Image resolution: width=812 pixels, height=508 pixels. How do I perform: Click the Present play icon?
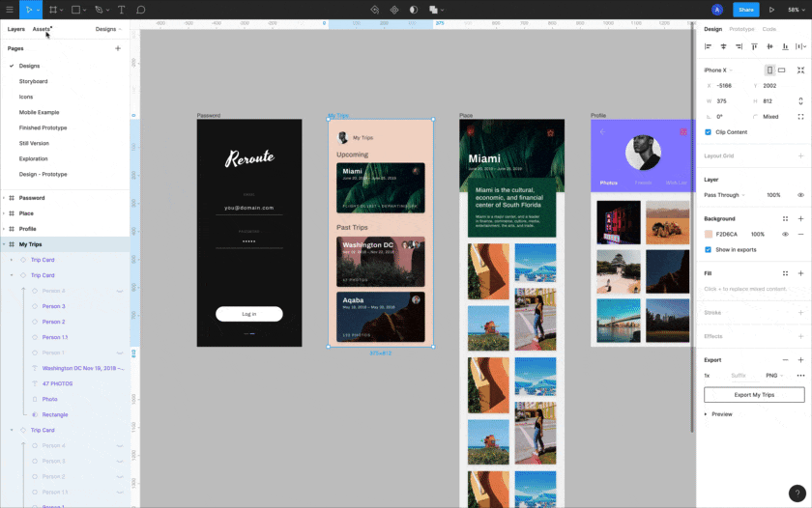click(x=771, y=10)
